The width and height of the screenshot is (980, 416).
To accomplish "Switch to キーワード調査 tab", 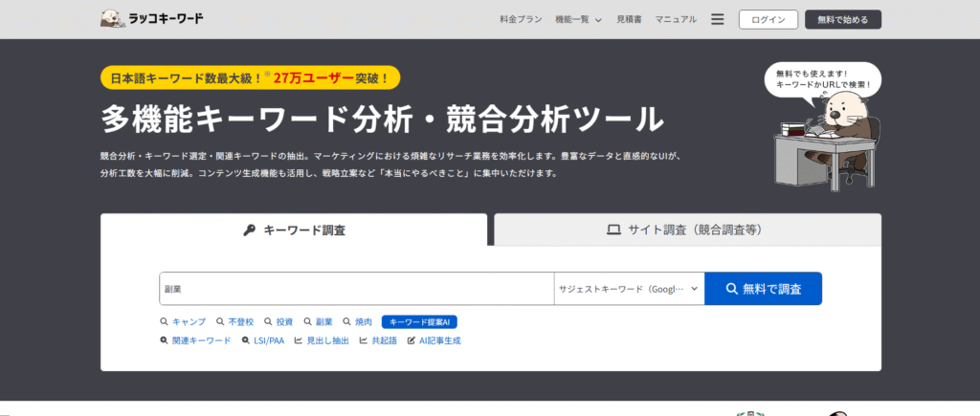I will [294, 230].
